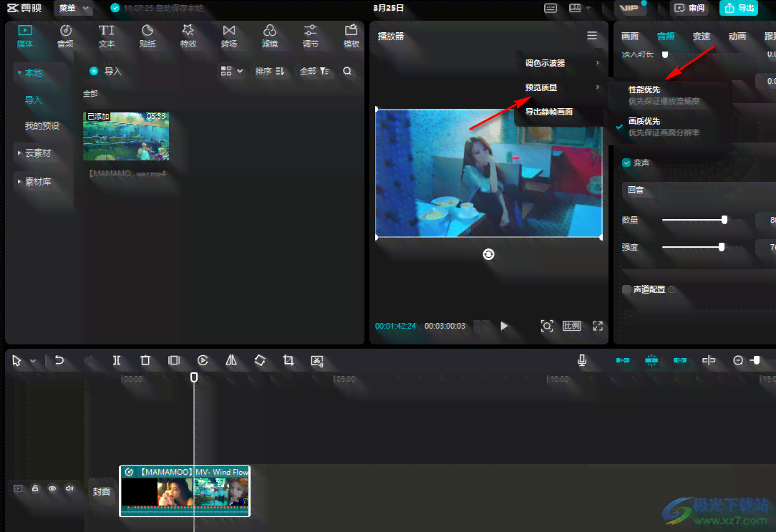Toggle the 变声 checkbox
Screen dimensions: 776x532
point(626,163)
